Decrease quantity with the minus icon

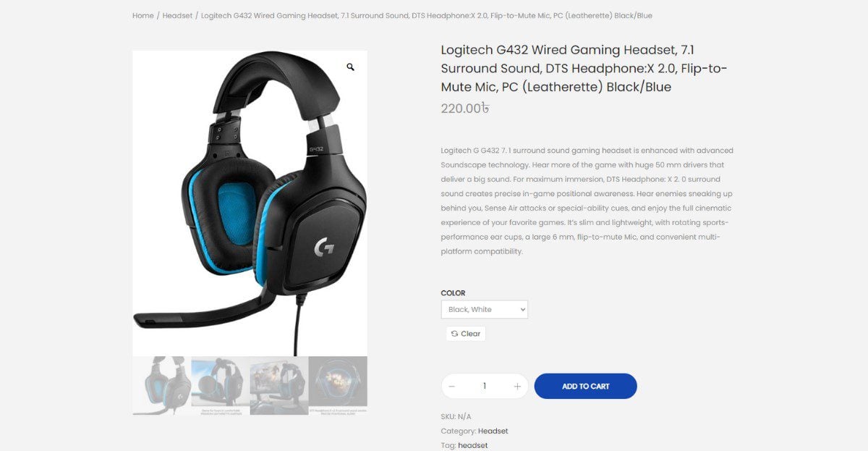[452, 387]
